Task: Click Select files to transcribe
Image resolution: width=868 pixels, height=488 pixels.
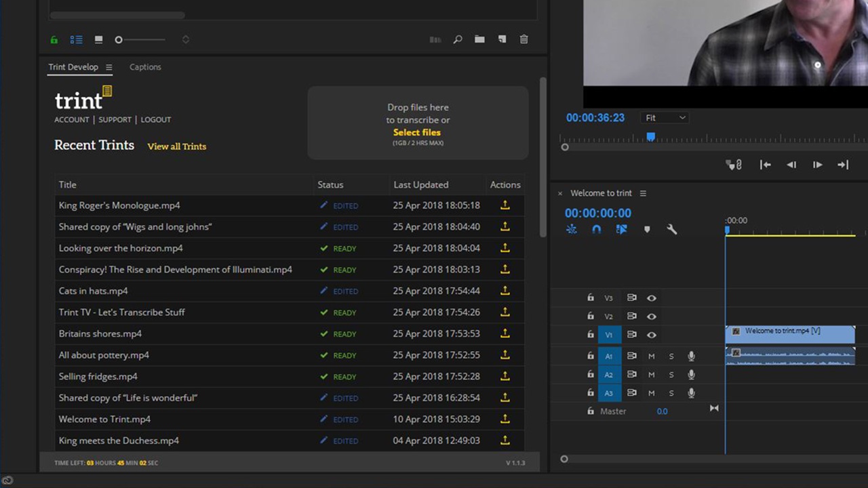Action: pyautogui.click(x=417, y=132)
